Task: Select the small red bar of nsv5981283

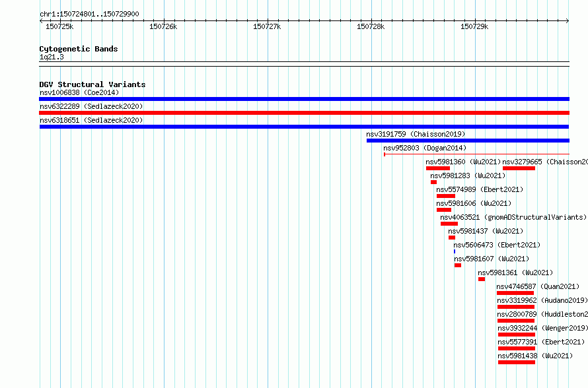Action: [x=433, y=182]
